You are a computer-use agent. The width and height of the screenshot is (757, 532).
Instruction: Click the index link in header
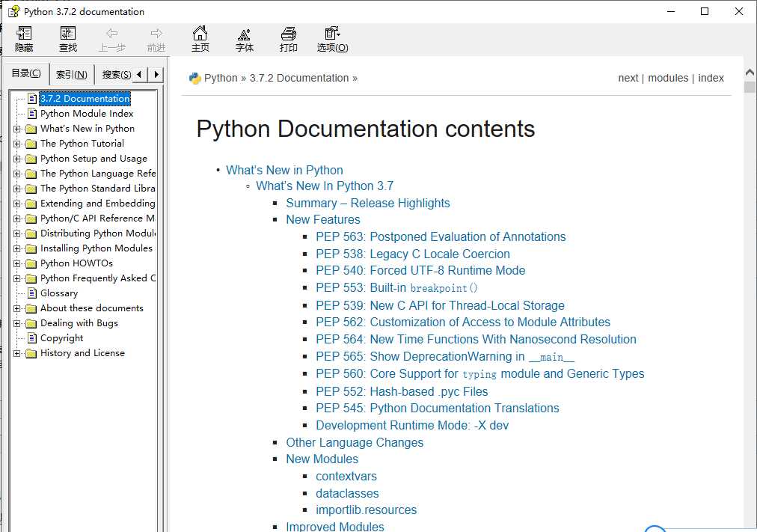tap(711, 79)
